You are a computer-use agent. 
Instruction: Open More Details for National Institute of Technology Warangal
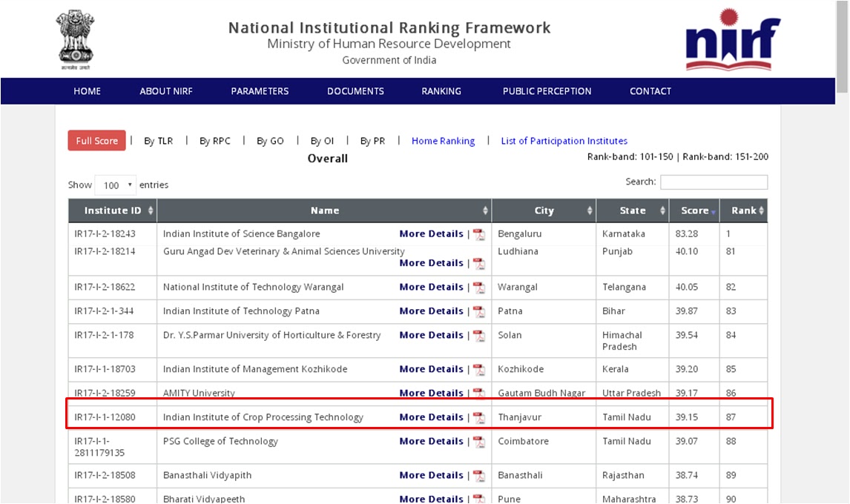tap(432, 288)
